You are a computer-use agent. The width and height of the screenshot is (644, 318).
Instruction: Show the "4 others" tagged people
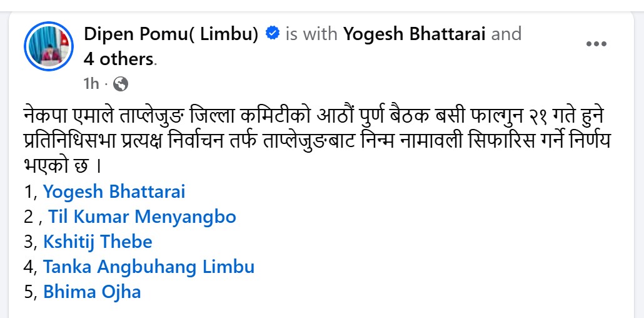click(119, 59)
